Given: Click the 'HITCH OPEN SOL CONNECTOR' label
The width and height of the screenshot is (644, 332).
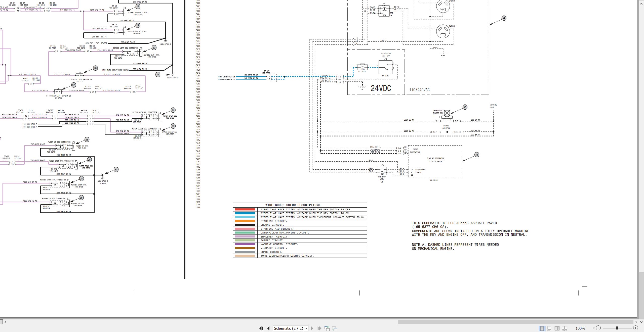Looking at the screenshot, I should [145, 112].
